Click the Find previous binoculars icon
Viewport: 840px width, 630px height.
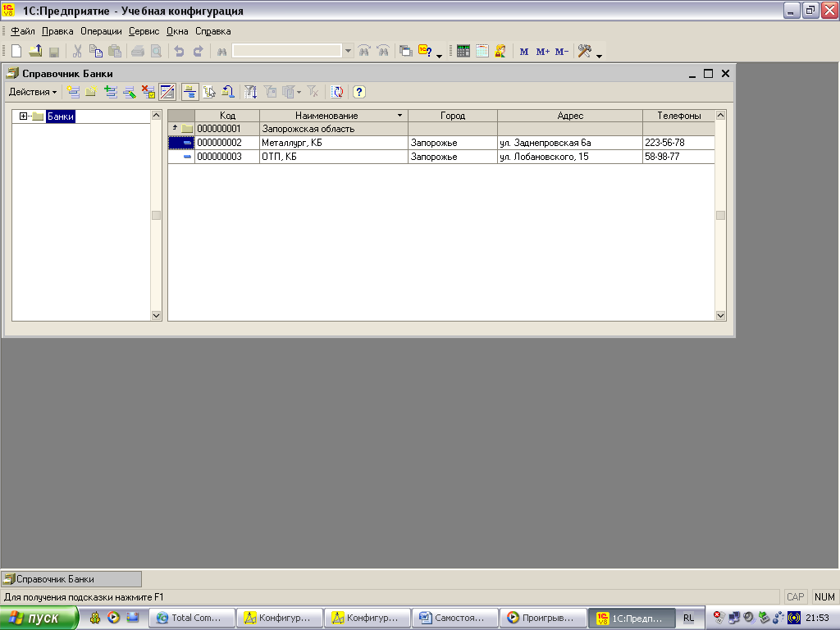383,52
